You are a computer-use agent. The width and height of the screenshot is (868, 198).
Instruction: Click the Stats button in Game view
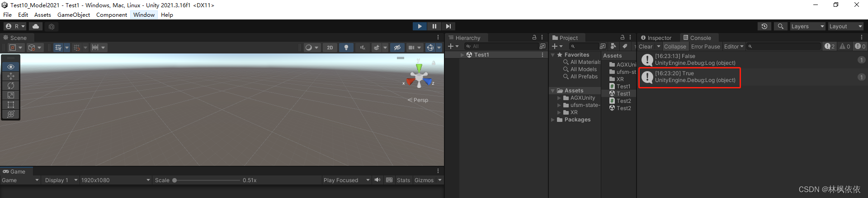coord(403,180)
